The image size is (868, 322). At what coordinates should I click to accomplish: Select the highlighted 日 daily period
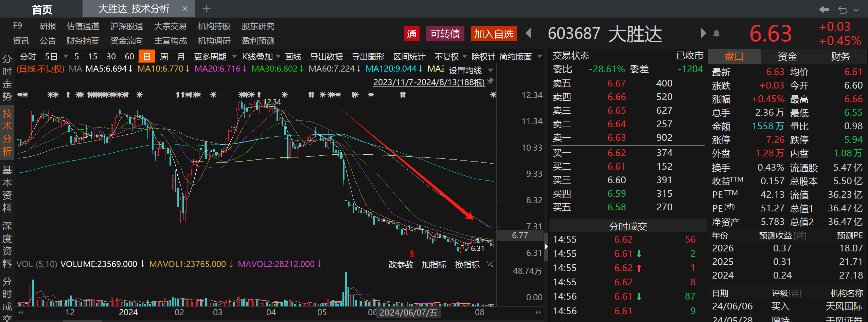point(147,57)
